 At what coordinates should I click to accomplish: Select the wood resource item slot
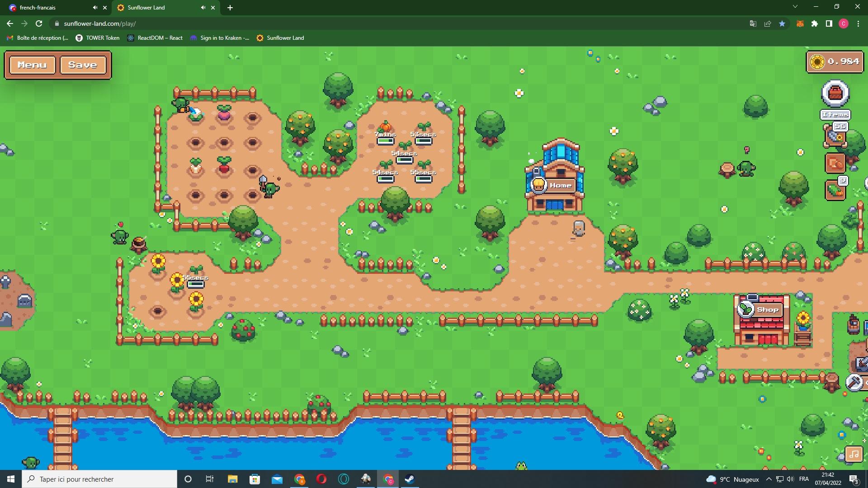point(835,163)
